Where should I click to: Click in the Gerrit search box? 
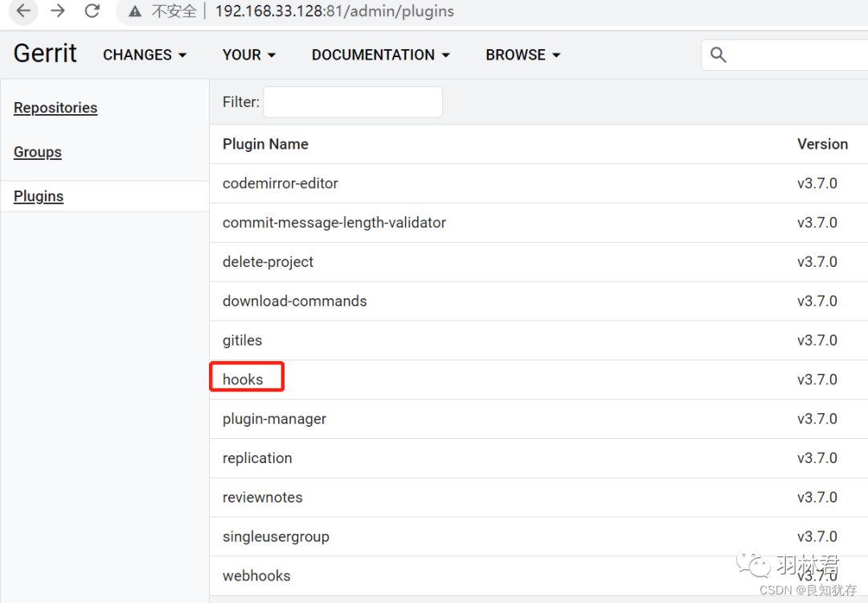point(796,55)
